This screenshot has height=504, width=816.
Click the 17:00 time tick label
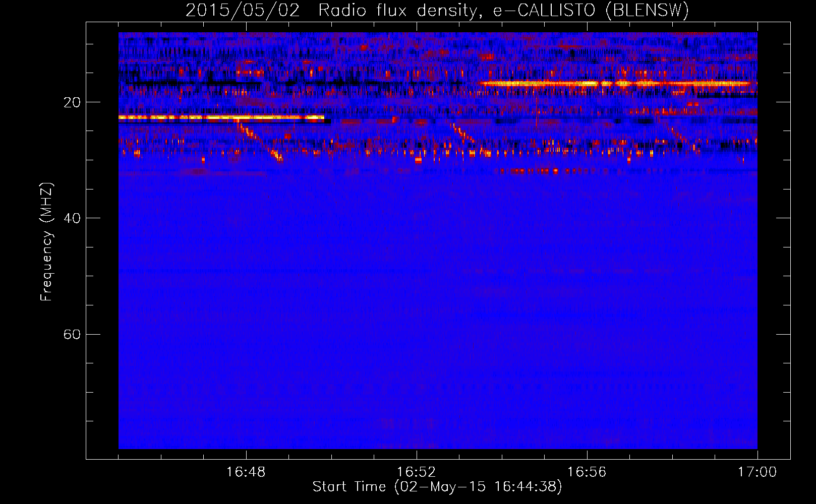point(757,472)
